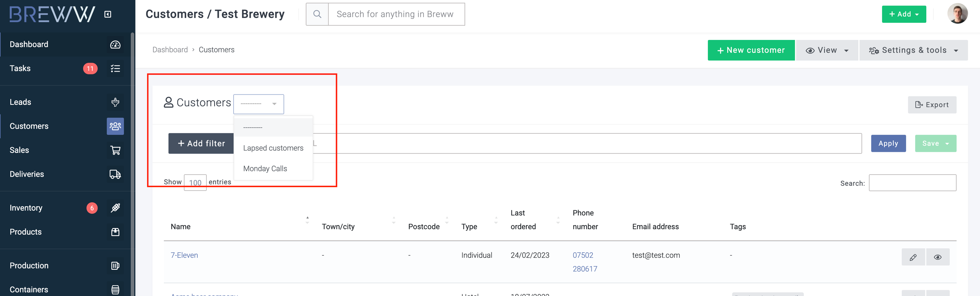Click the Breww logo
The width and height of the screenshot is (980, 296).
(52, 14)
